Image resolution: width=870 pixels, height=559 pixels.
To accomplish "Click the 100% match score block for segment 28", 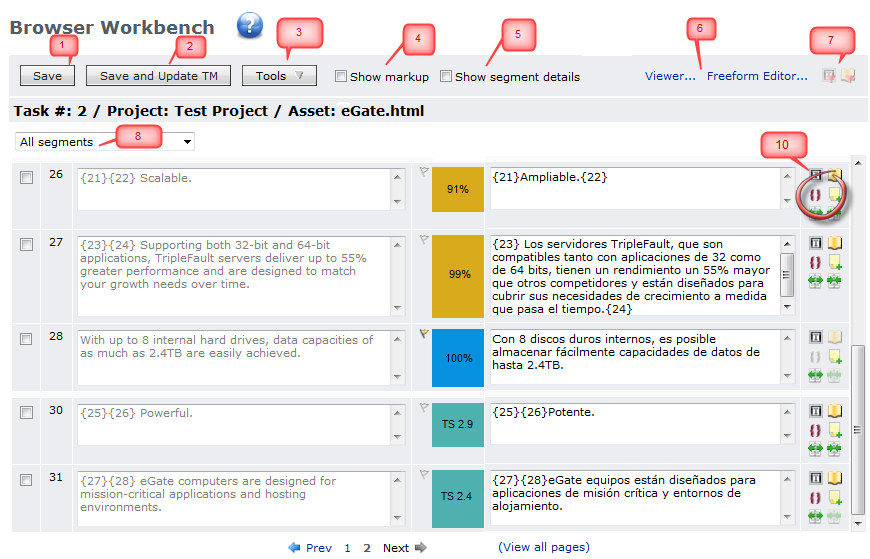I will coord(458,357).
